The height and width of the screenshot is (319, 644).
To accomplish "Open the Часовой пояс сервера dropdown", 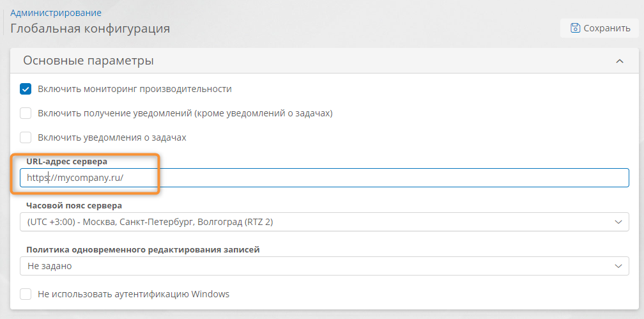I will click(x=325, y=222).
